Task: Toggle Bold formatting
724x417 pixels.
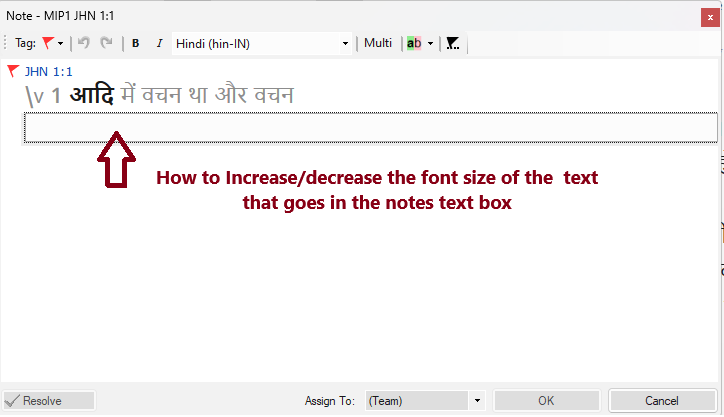Action: point(135,43)
